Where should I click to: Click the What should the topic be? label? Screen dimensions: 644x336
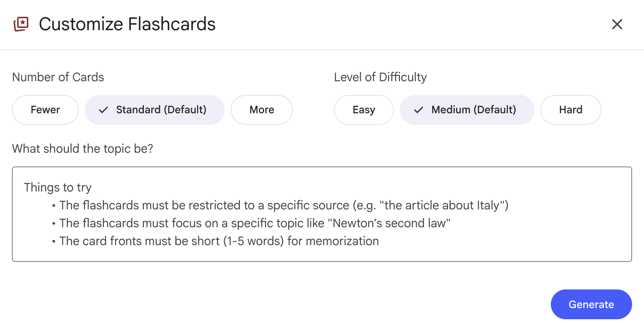82,149
